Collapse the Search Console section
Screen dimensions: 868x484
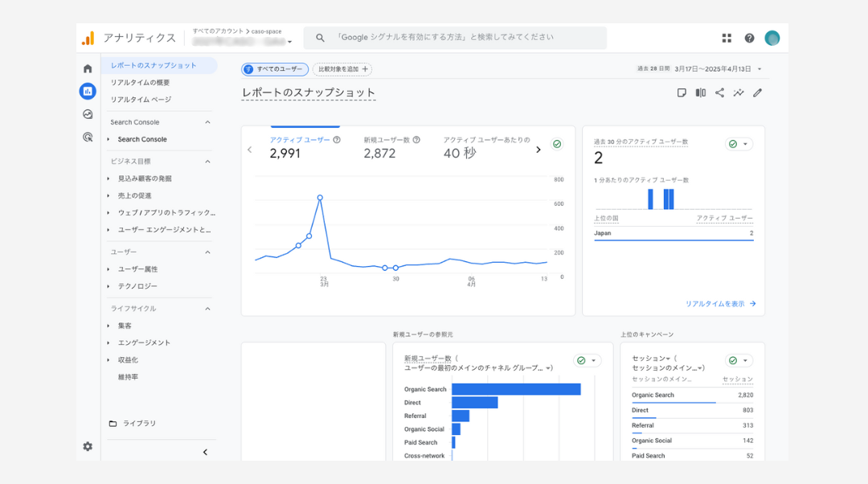point(207,122)
